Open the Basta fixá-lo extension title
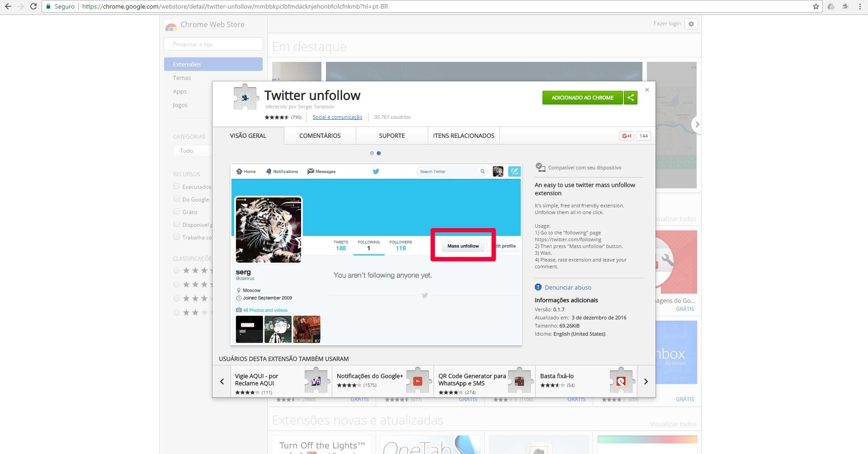The height and width of the screenshot is (454, 868). [557, 376]
